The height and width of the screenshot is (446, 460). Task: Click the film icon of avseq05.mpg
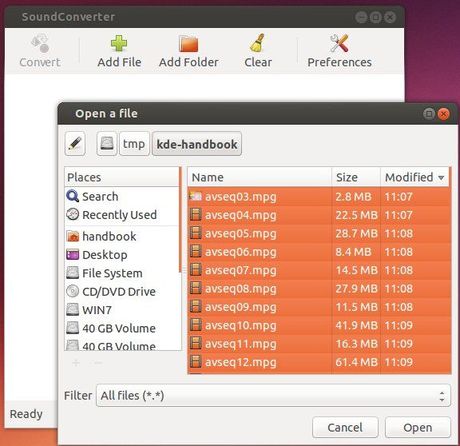196,233
